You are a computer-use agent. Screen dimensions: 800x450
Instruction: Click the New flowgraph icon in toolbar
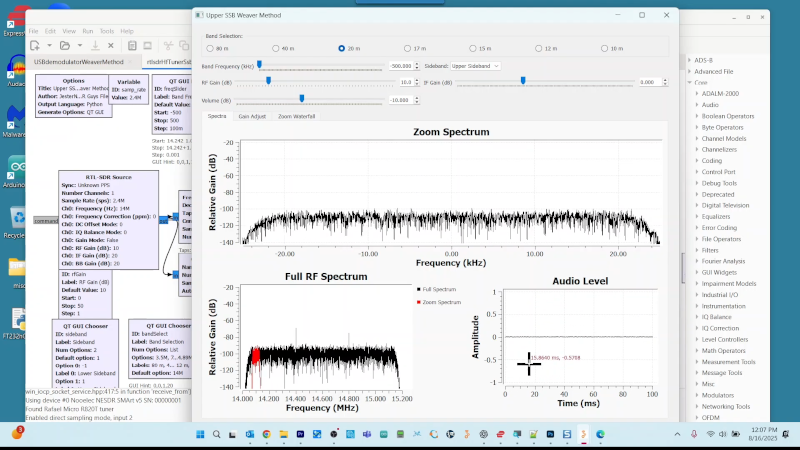34,45
